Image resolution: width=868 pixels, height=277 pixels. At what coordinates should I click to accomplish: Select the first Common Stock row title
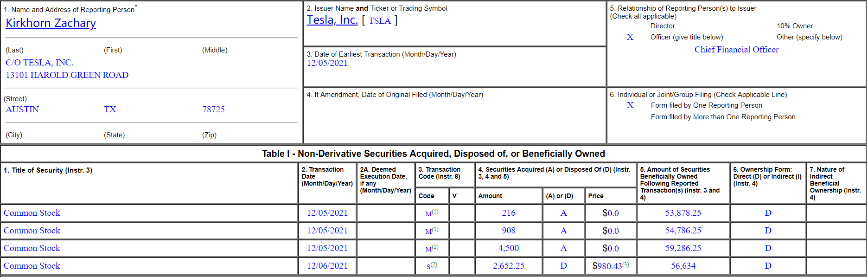click(32, 213)
